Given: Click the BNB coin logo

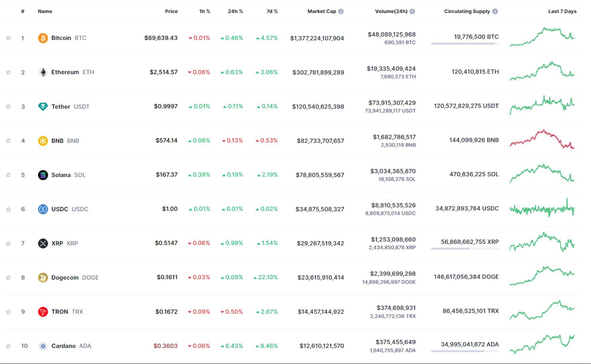Looking at the screenshot, I should [42, 140].
